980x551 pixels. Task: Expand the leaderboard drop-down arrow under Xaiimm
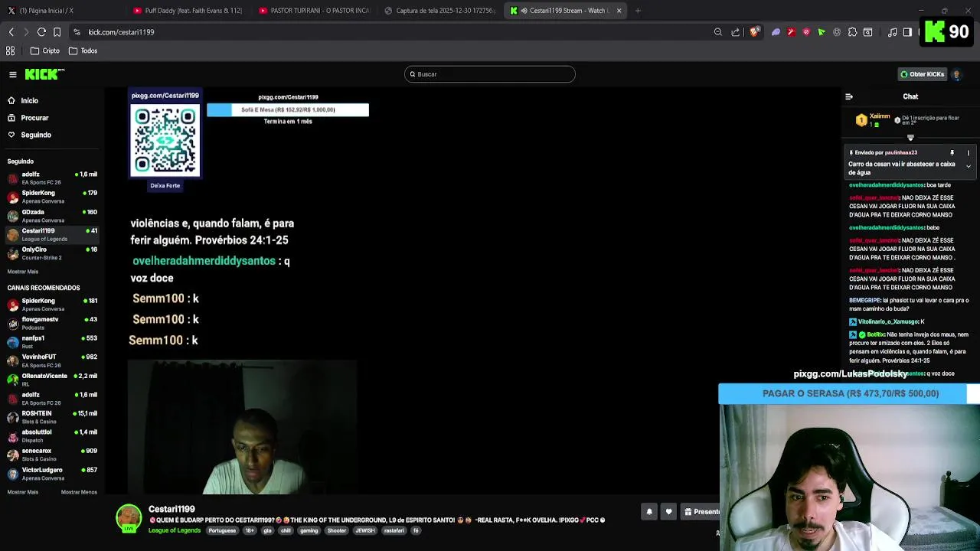click(x=910, y=138)
